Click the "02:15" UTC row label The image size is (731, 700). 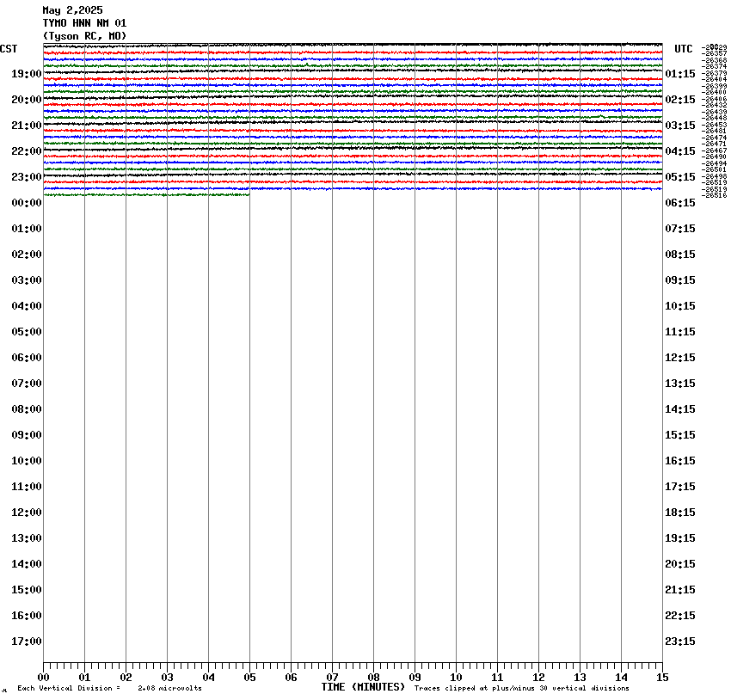[x=680, y=100]
